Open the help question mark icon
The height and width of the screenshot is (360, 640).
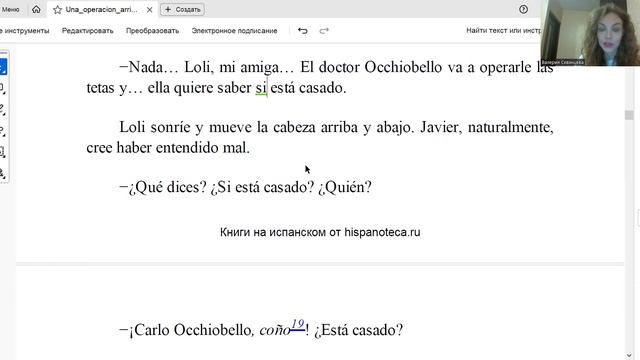click(523, 9)
